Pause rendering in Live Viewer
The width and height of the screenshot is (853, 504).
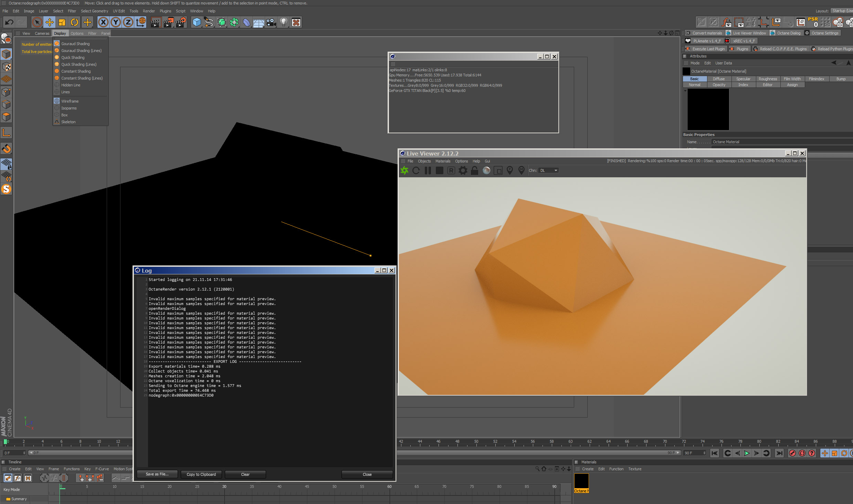click(428, 170)
